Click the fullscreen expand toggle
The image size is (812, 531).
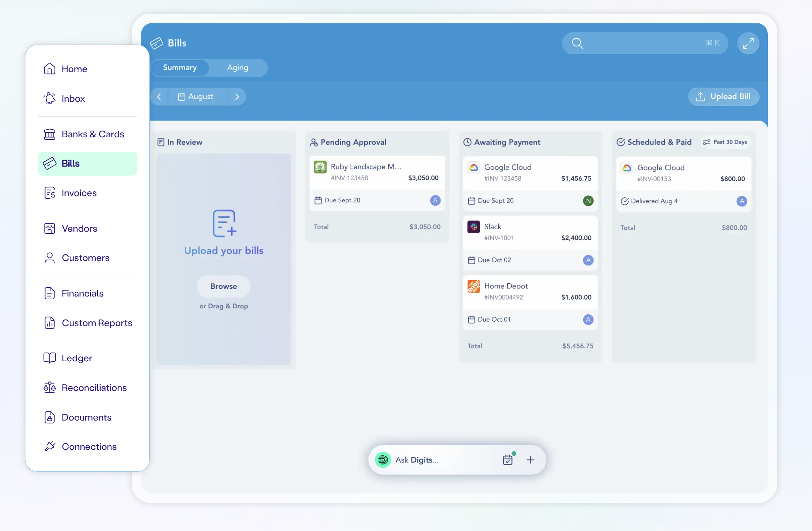click(748, 43)
